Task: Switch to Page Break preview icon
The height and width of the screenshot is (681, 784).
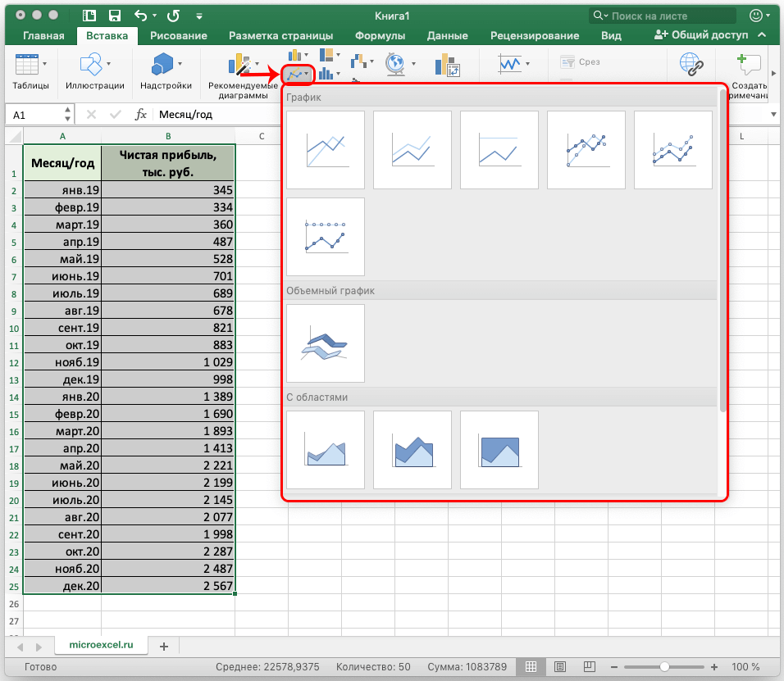Action: click(x=590, y=666)
